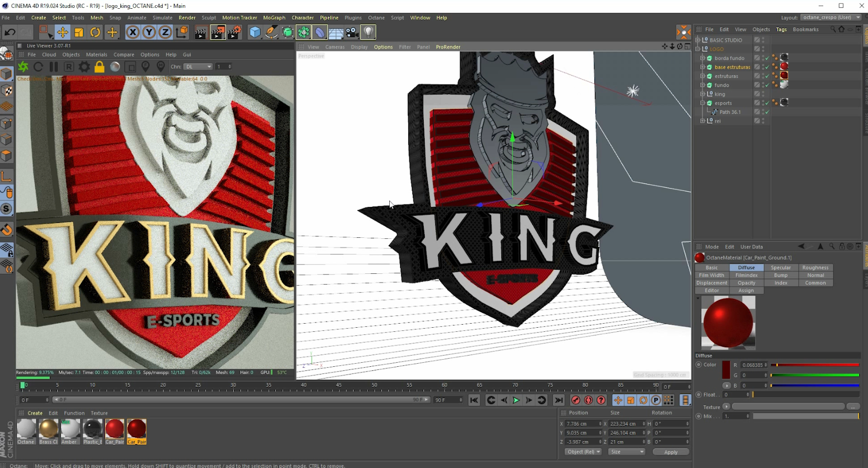Viewport: 868px width, 468px height.
Task: Add a Light object icon
Action: [369, 32]
